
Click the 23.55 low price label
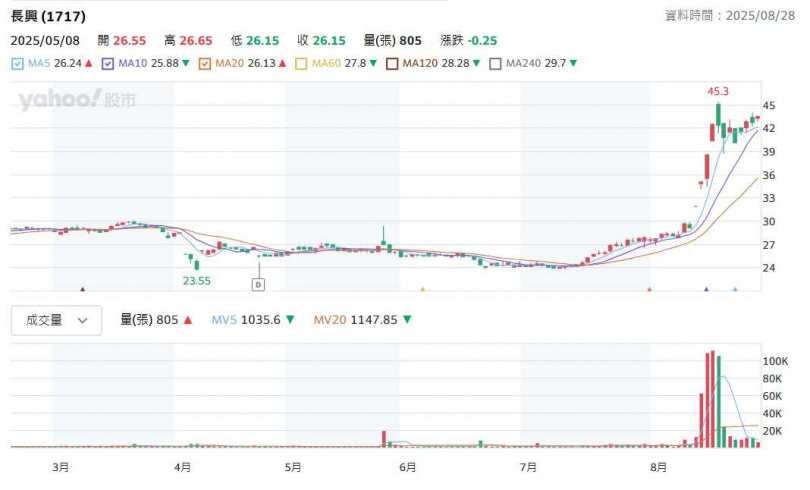pos(196,281)
